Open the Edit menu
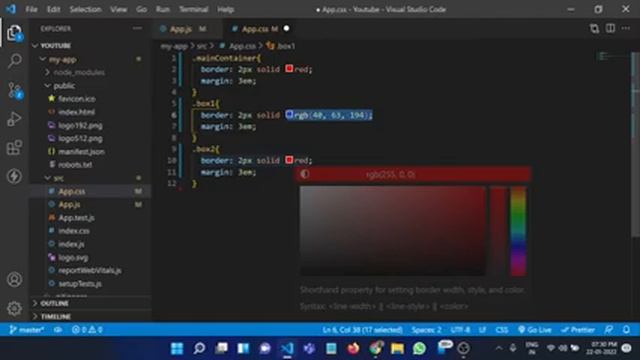 tap(53, 9)
